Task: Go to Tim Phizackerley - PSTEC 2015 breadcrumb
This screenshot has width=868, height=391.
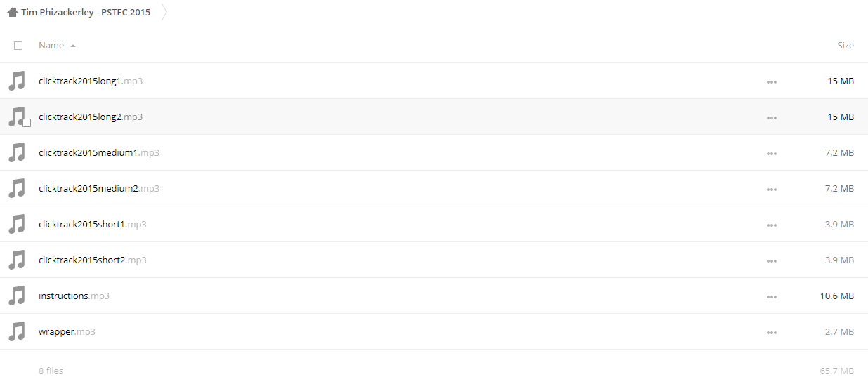Action: pyautogui.click(x=86, y=12)
